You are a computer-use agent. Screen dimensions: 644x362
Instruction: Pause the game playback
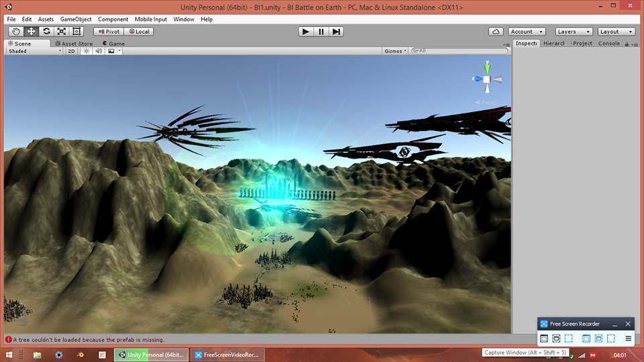click(x=321, y=32)
